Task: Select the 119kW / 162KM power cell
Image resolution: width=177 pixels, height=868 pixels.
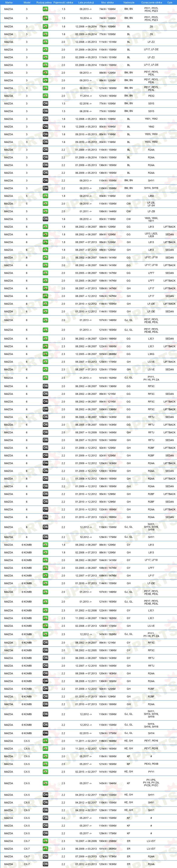Action: (x=108, y=618)
